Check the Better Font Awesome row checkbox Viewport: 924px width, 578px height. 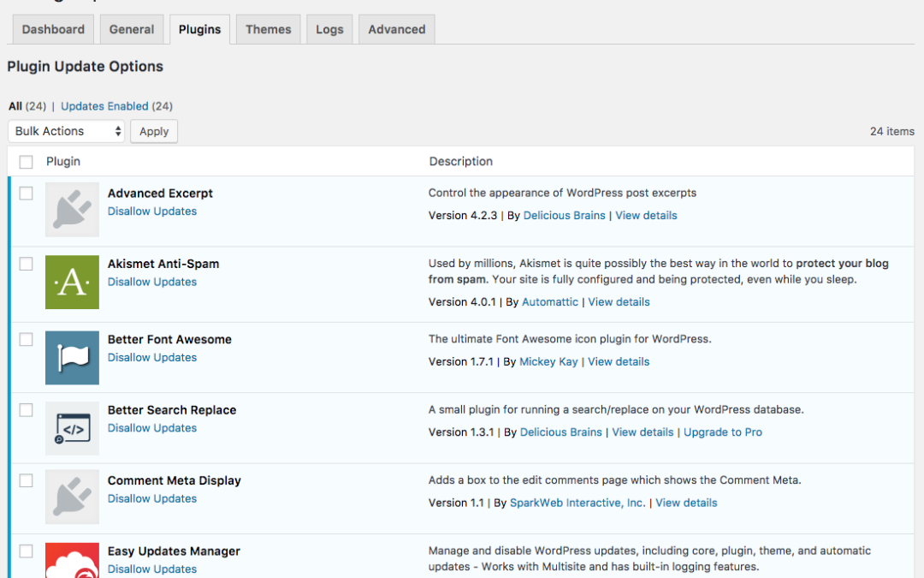click(x=26, y=339)
